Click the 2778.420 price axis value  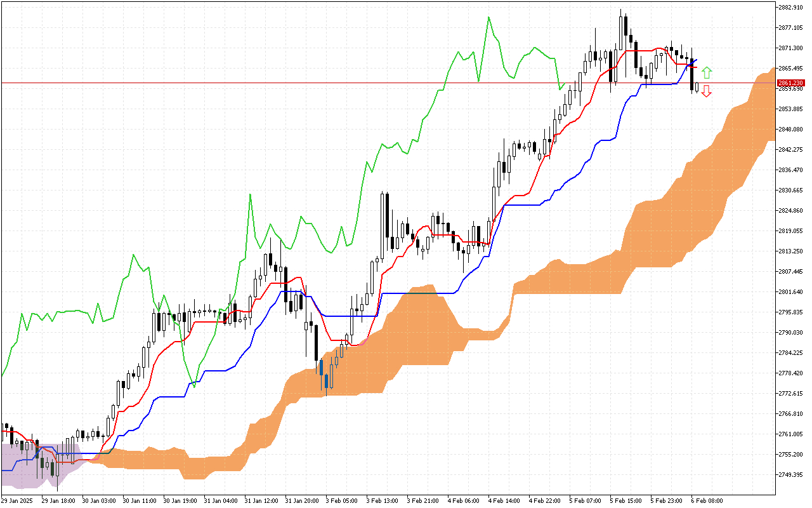tap(790, 373)
